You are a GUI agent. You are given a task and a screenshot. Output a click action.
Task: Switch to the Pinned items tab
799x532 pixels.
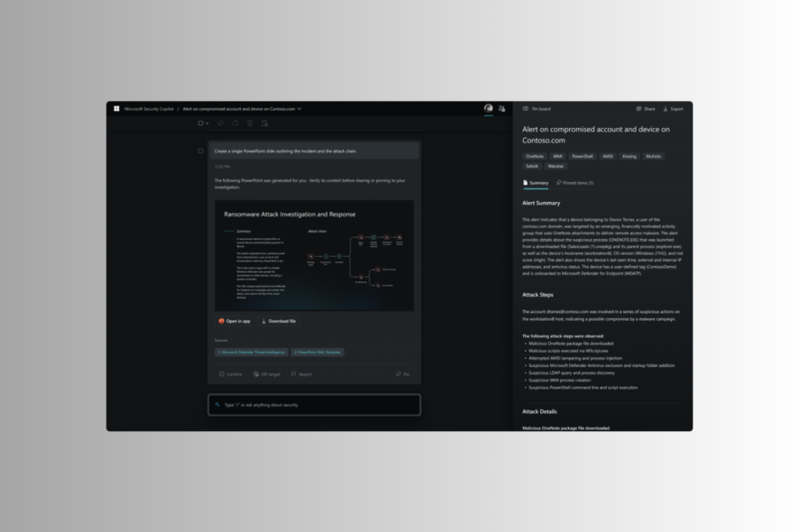tap(574, 183)
